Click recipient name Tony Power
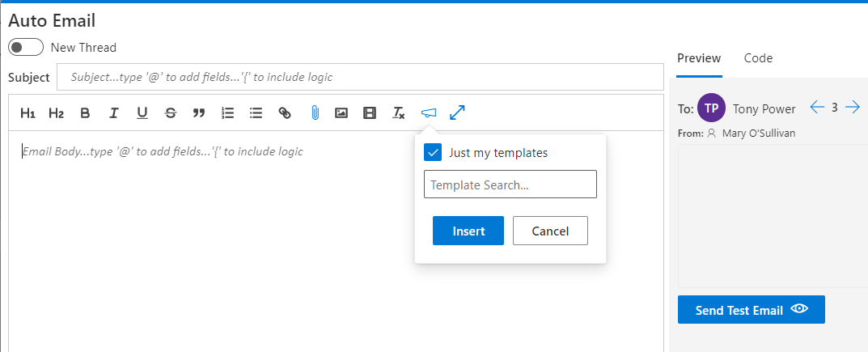The image size is (868, 352). point(764,109)
